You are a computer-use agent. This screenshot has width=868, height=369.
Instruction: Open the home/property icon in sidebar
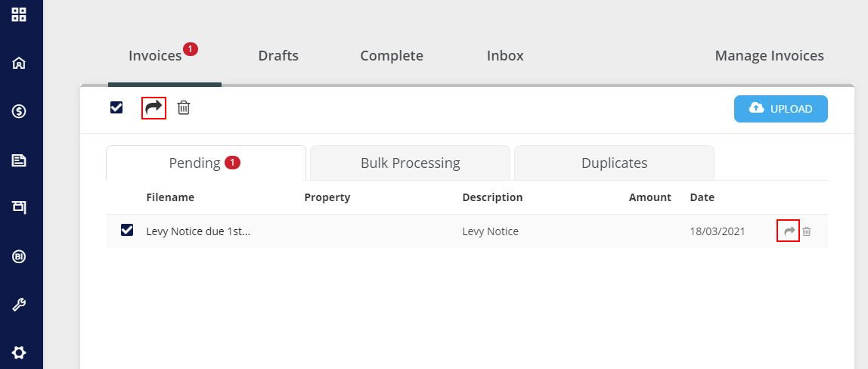(19, 64)
